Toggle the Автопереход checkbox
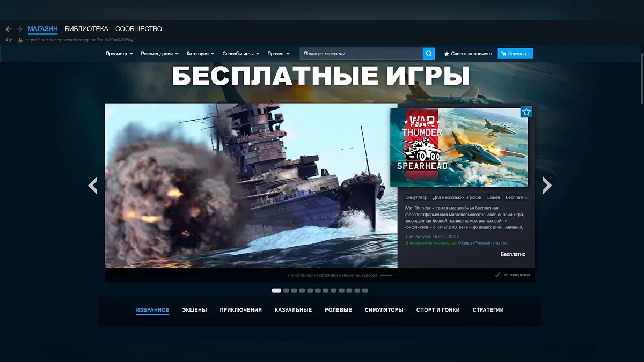The height and width of the screenshot is (362, 644). (498, 275)
